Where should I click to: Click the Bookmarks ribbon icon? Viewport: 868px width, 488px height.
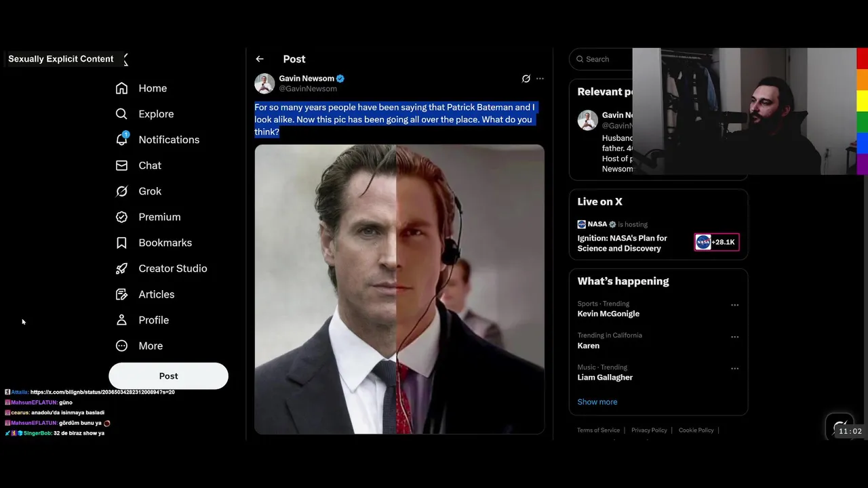[x=121, y=243]
